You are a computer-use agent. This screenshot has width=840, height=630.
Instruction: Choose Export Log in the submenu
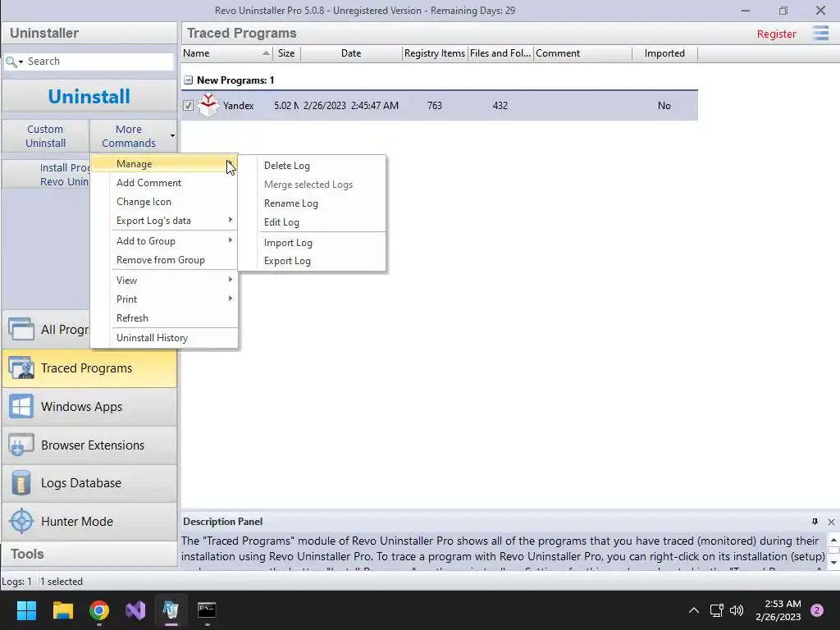coord(287,261)
